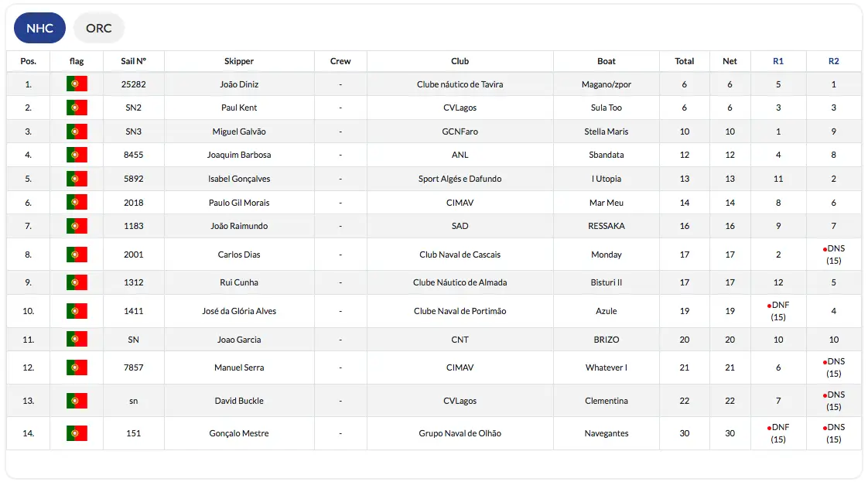Screen dimensions: 868x482
Task: Click the club name Clube Náutico de Almada
Action: click(x=460, y=282)
